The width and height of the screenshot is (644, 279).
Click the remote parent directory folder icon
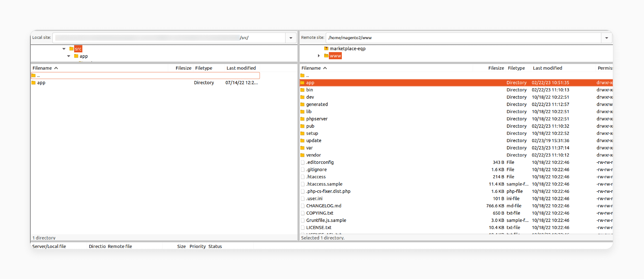[302, 75]
